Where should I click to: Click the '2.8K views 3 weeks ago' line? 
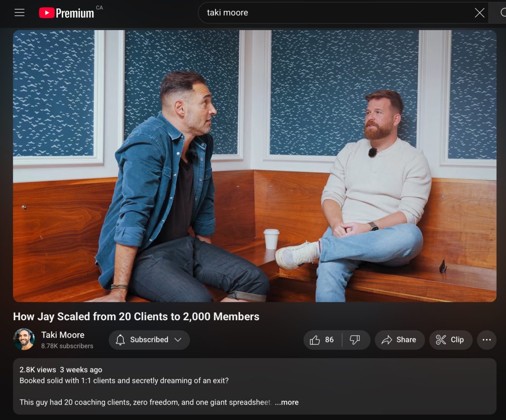(x=61, y=370)
